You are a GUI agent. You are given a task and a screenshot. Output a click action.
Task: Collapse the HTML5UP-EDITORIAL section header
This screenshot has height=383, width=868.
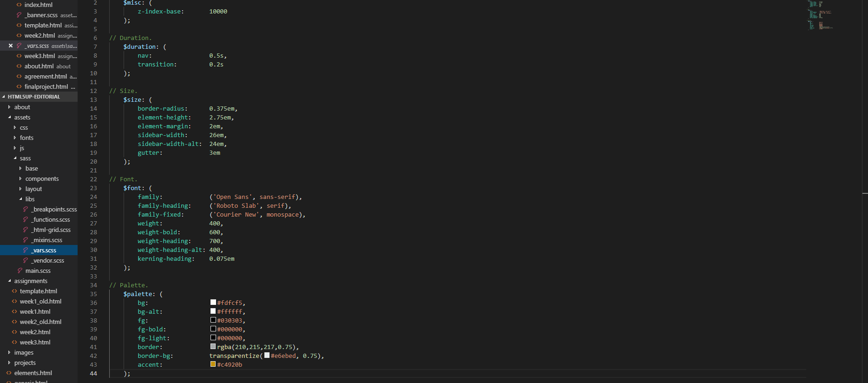click(x=39, y=97)
